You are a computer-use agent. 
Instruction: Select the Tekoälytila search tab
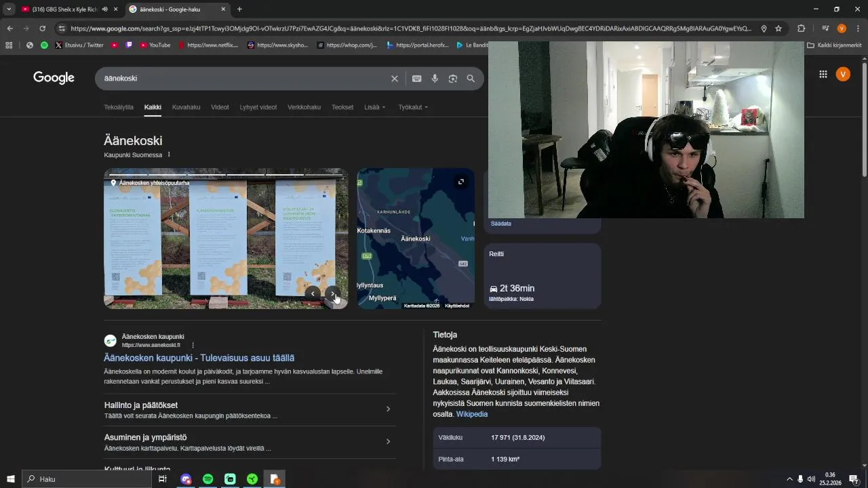pyautogui.click(x=119, y=107)
